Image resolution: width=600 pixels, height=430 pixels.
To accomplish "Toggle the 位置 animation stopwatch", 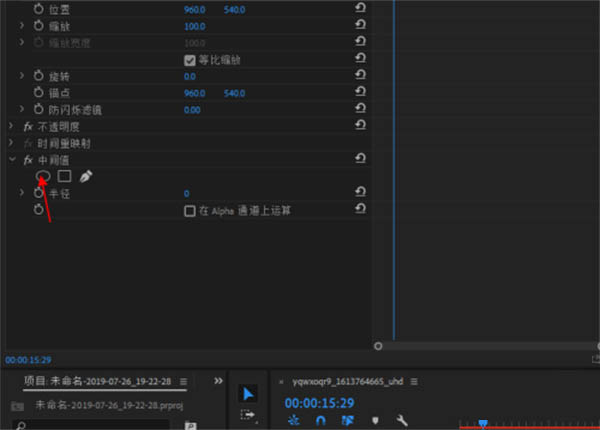I will click(x=39, y=8).
